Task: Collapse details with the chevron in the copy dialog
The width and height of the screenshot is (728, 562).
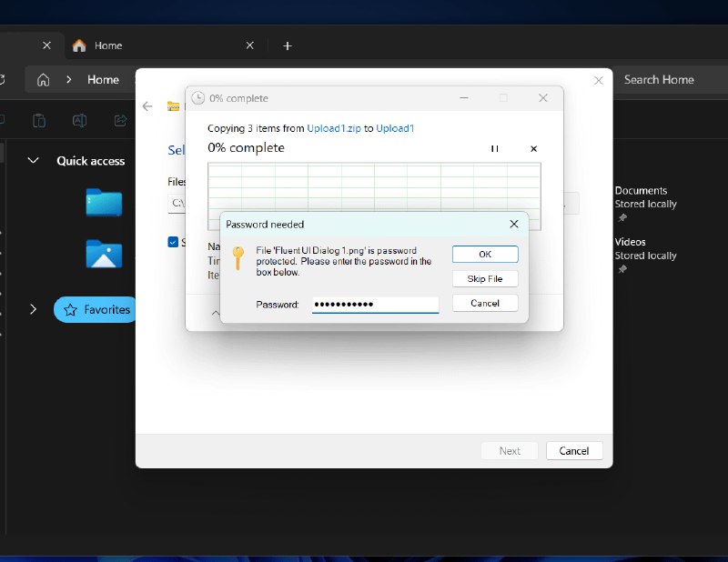Action: (x=216, y=313)
